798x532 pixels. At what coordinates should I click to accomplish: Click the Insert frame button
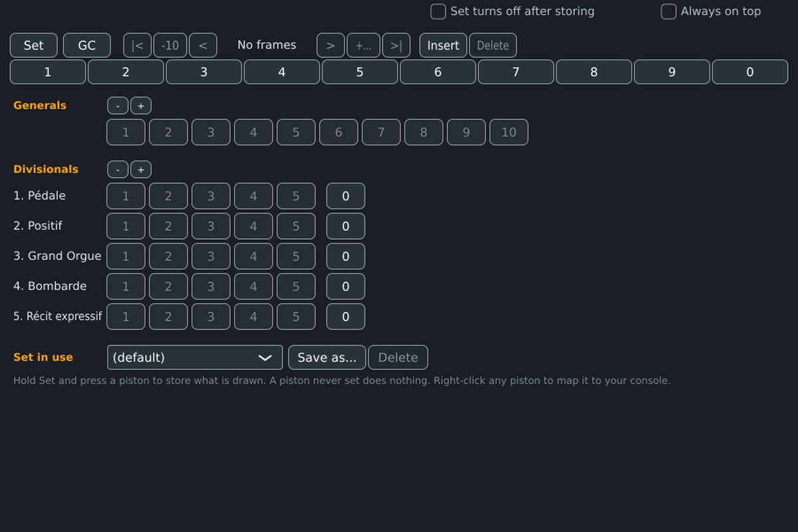443,45
